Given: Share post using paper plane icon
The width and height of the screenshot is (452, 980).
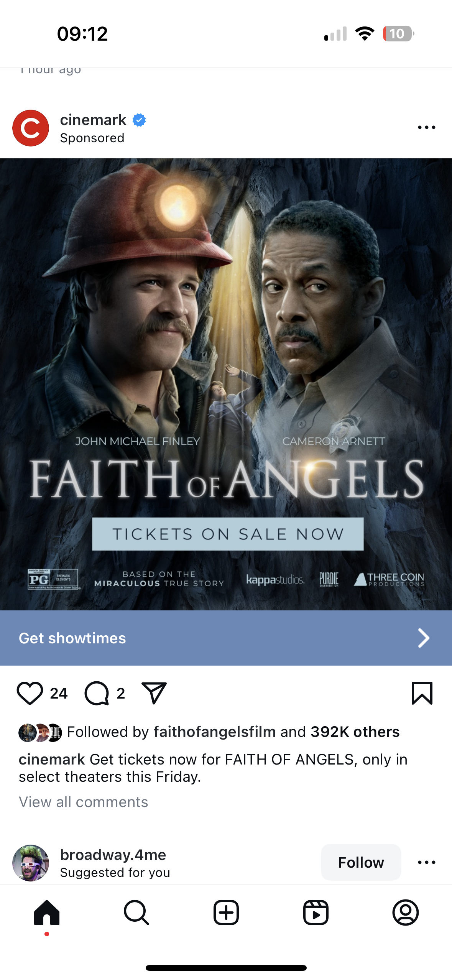Looking at the screenshot, I should tap(154, 693).
